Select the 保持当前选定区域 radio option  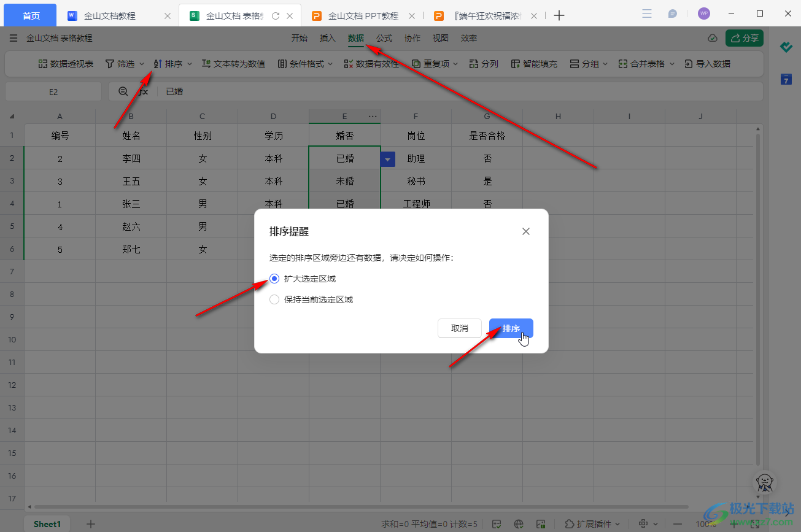click(274, 299)
